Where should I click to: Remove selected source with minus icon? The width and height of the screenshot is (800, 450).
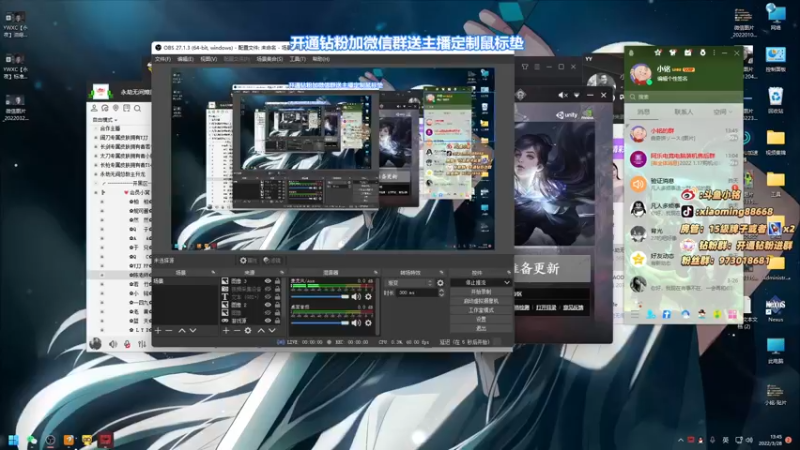237,331
